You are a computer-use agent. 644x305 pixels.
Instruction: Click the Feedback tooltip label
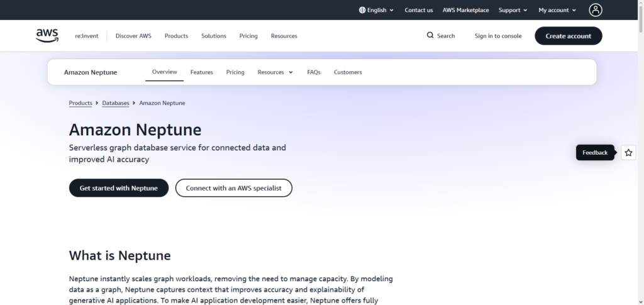pos(595,153)
